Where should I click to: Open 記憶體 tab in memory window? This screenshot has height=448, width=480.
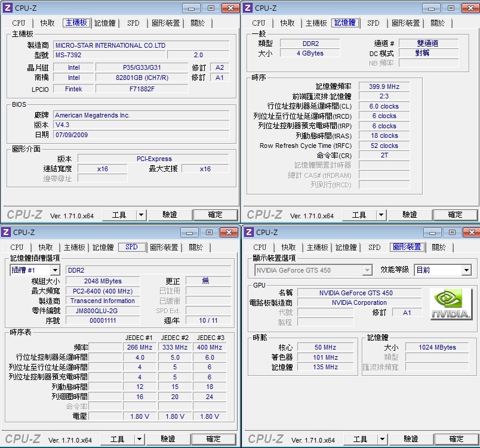point(345,23)
